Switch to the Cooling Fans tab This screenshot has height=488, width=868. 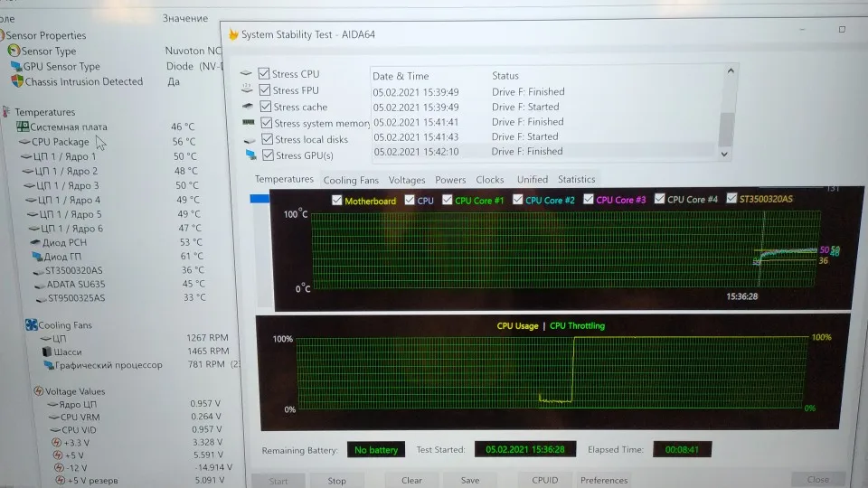(x=351, y=181)
